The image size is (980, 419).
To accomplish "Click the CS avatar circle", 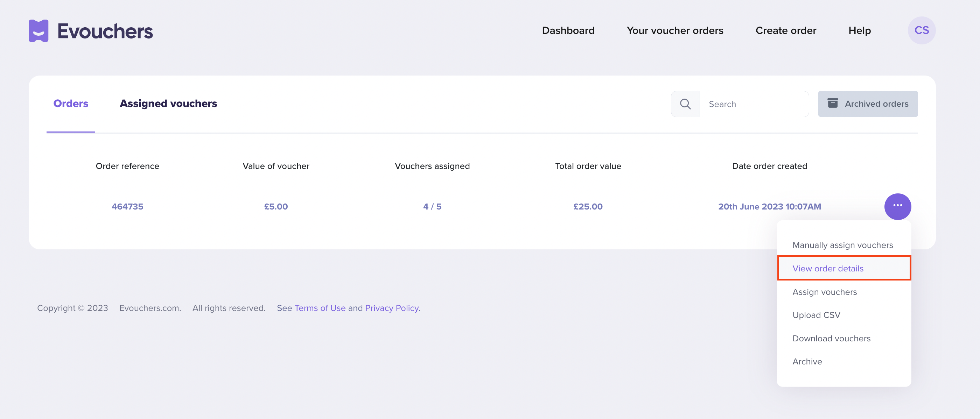I will [922, 30].
